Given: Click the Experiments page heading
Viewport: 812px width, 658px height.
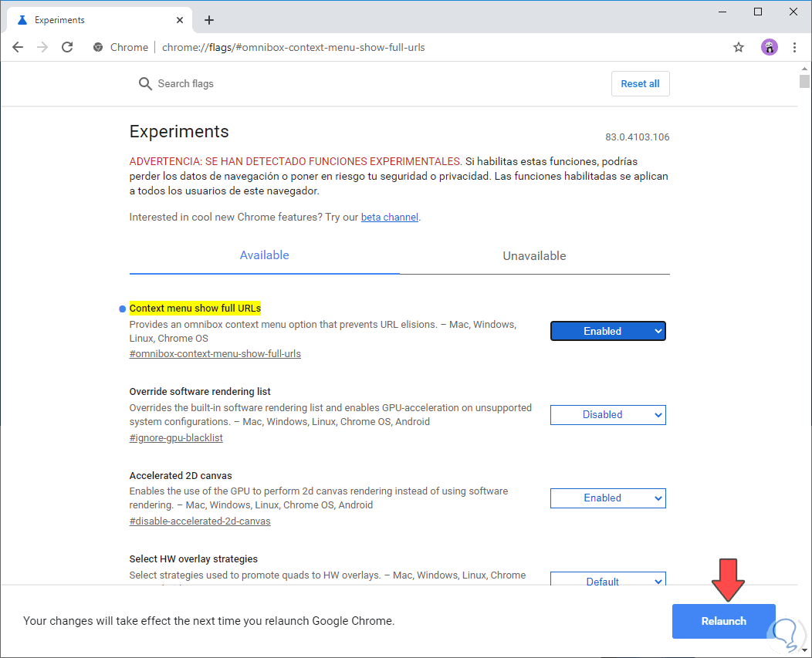Looking at the screenshot, I should pos(179,131).
